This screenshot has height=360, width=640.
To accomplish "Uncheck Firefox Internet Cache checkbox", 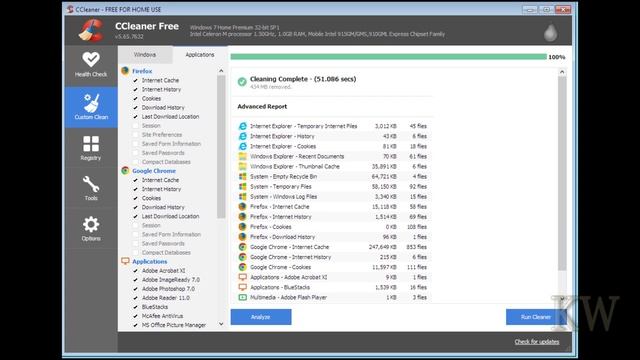I will pyautogui.click(x=136, y=80).
